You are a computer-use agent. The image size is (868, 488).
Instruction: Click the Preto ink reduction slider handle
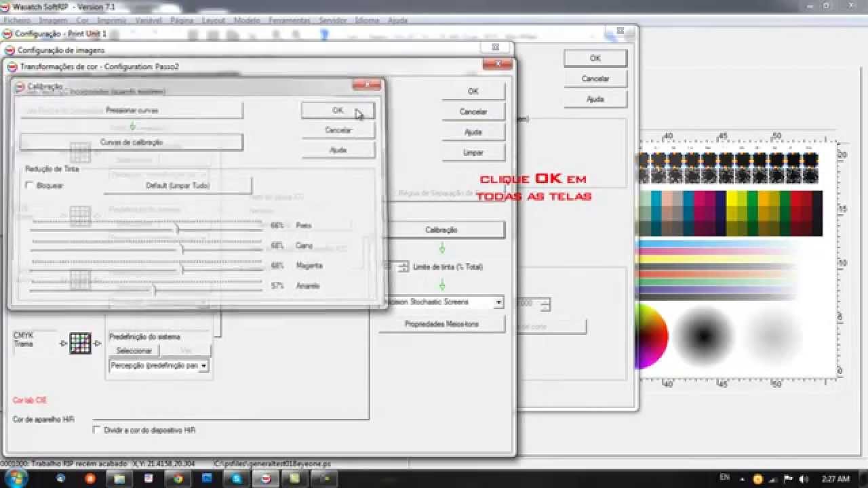tap(178, 229)
